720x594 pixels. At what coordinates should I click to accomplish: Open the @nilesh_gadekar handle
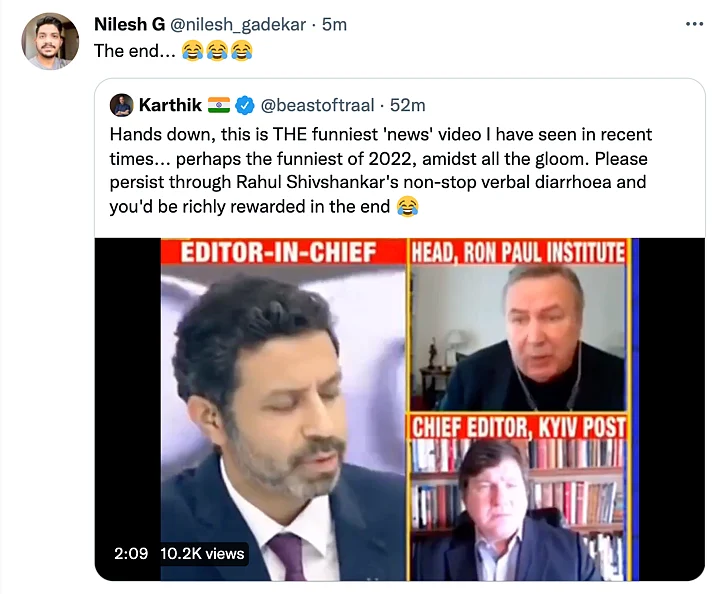[241, 24]
